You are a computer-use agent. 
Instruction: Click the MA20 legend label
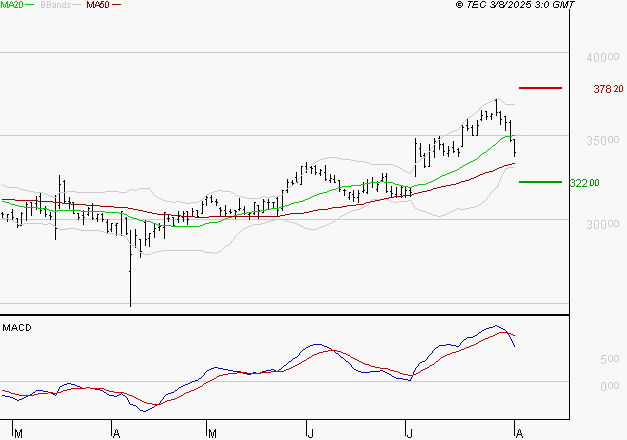coord(13,5)
